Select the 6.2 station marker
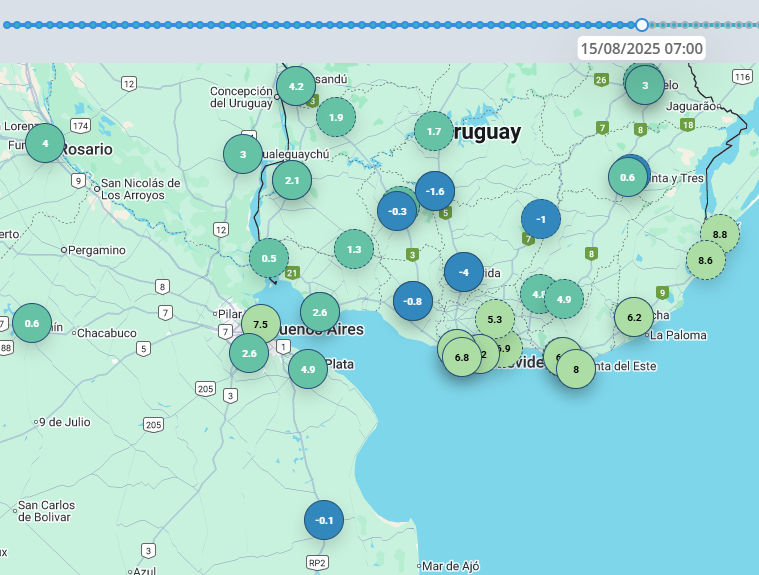Screen dimensions: 759x575 click(x=634, y=317)
